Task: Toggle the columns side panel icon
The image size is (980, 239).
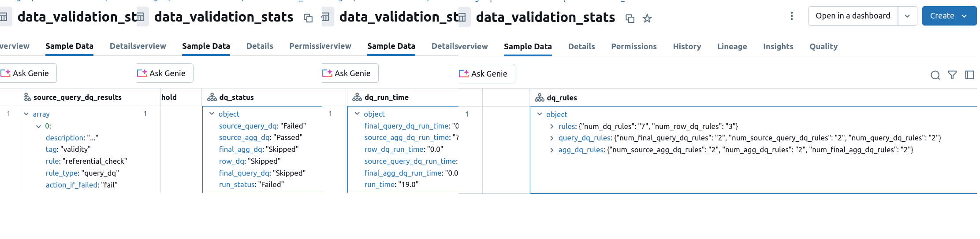Action: (x=969, y=75)
